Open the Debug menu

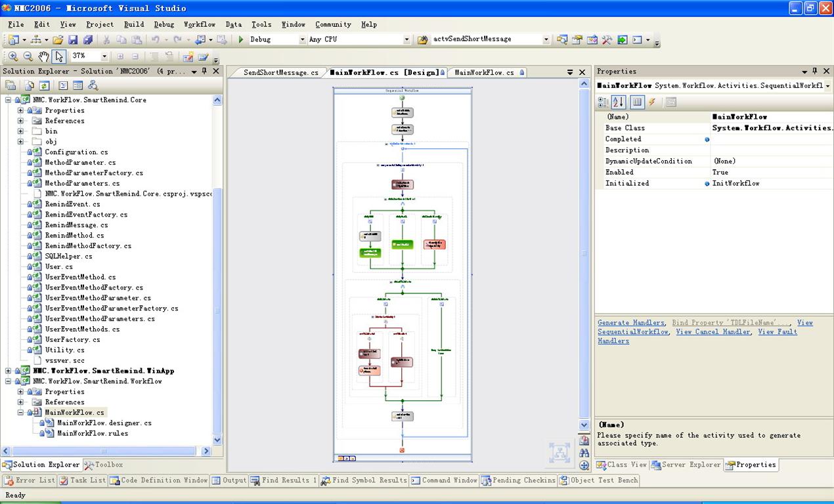164,24
